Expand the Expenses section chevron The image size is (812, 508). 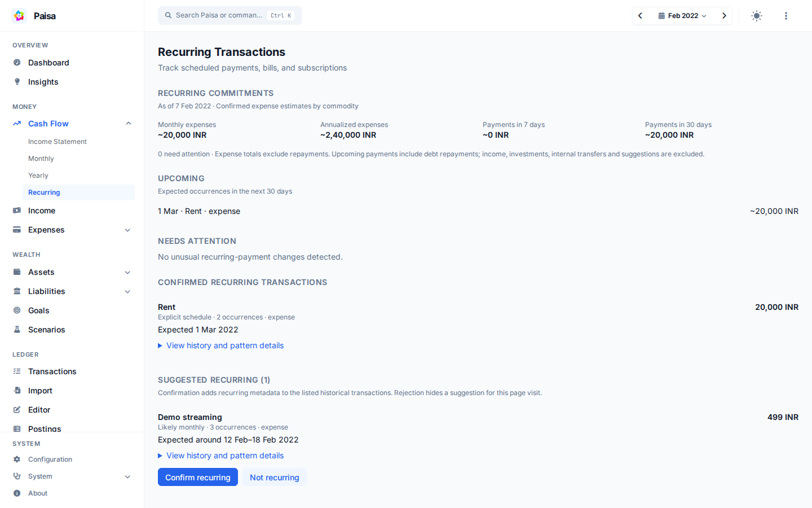(128, 230)
